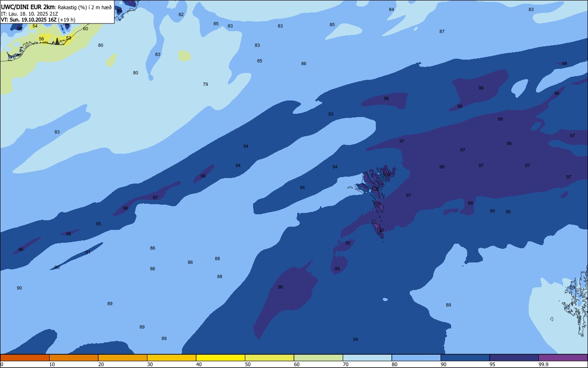Viewport: 588px width, 368px height.
Task: Click the legend tick label 40
Action: (199, 364)
